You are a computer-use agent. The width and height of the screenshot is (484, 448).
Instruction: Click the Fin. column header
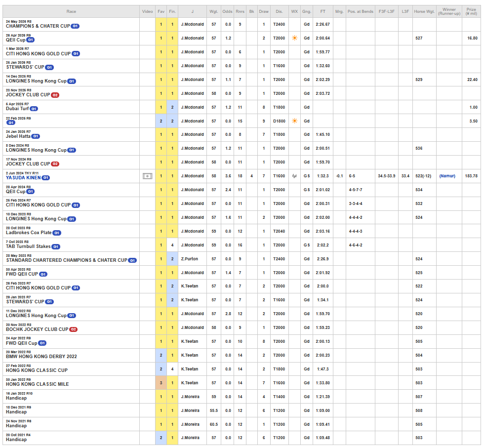[x=172, y=11]
